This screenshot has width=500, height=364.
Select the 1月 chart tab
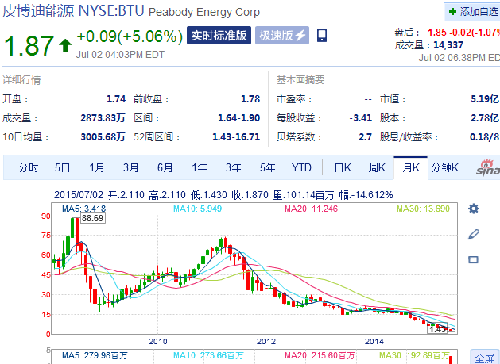coord(97,167)
